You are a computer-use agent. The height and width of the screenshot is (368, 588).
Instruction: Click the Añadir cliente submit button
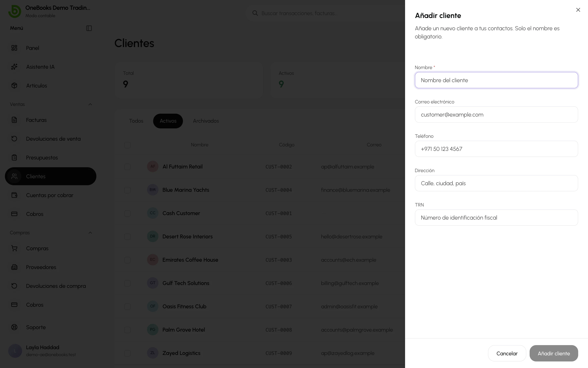(x=554, y=353)
